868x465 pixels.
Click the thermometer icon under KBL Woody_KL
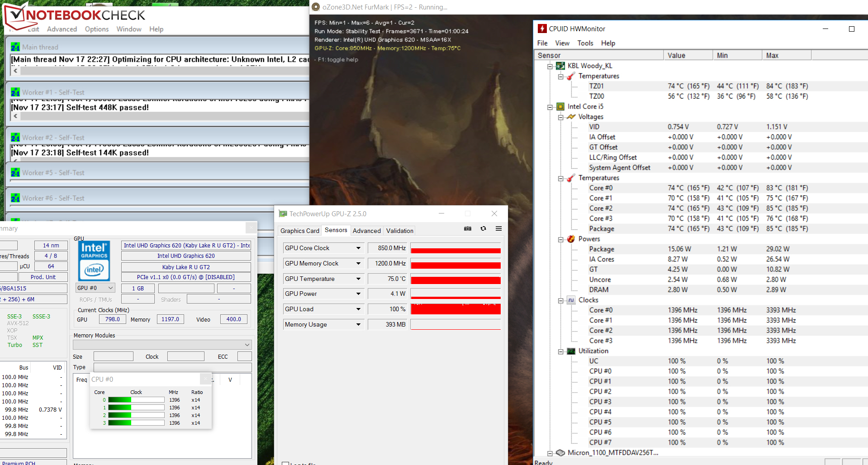tap(571, 76)
